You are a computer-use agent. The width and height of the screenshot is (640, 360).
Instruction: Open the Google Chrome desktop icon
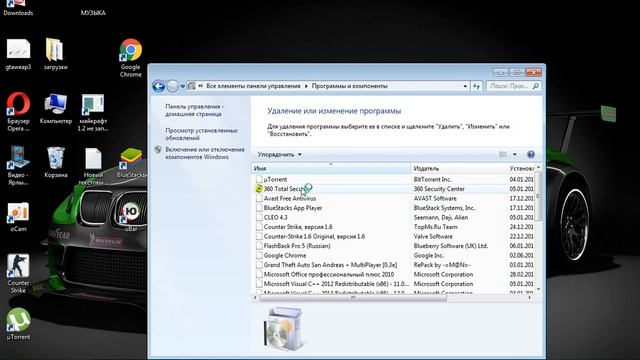click(131, 57)
